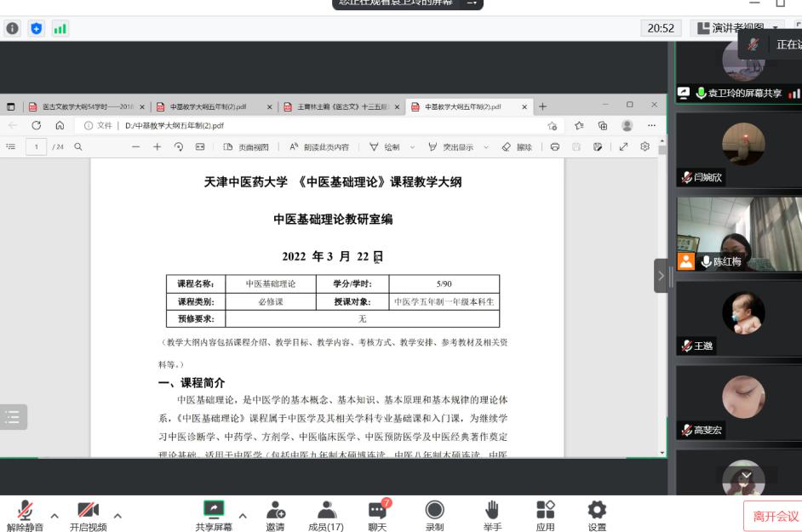Raise hand in the meeting
Image resolution: width=802 pixels, height=532 pixels.
coord(491,511)
